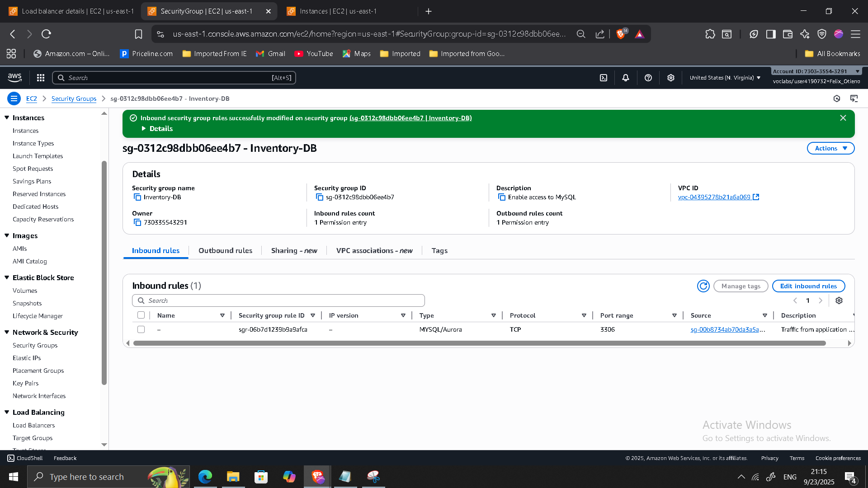868x488 pixels.
Task: Open AWS services grid menu
Action: [41, 78]
